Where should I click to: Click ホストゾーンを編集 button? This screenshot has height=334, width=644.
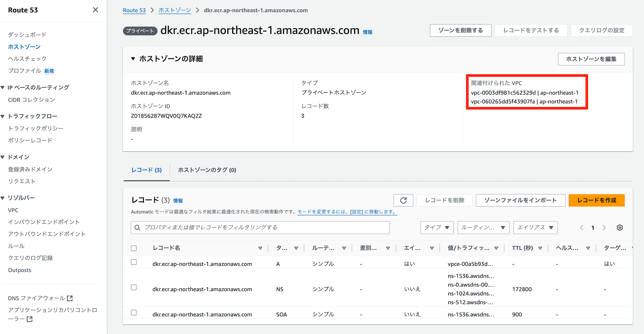591,59
